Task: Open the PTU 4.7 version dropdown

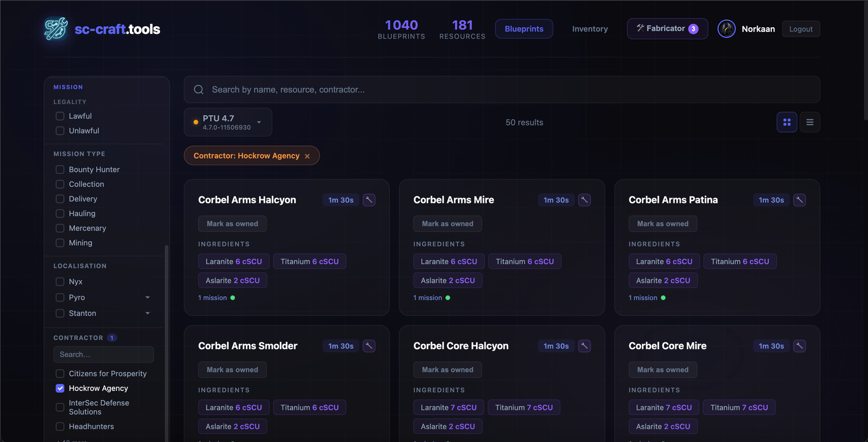Action: pyautogui.click(x=228, y=122)
